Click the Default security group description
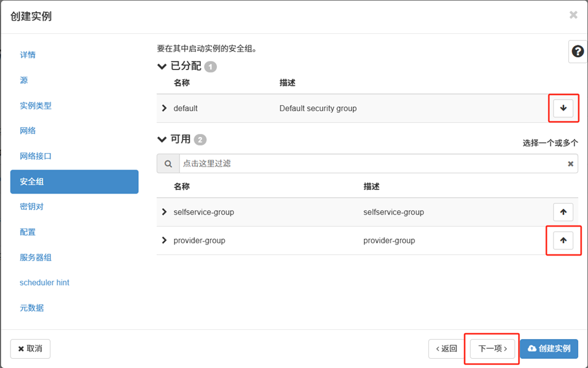The height and width of the screenshot is (368, 588). coord(318,108)
